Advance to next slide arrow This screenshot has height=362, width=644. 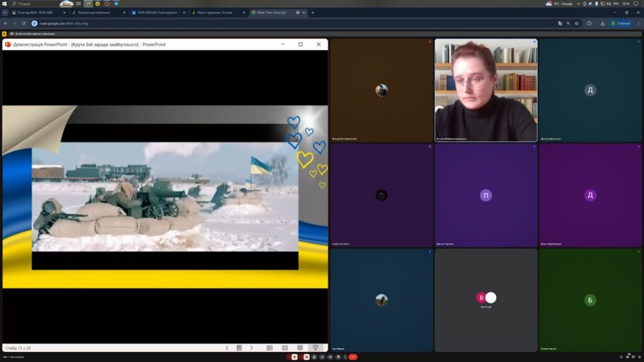(252, 348)
